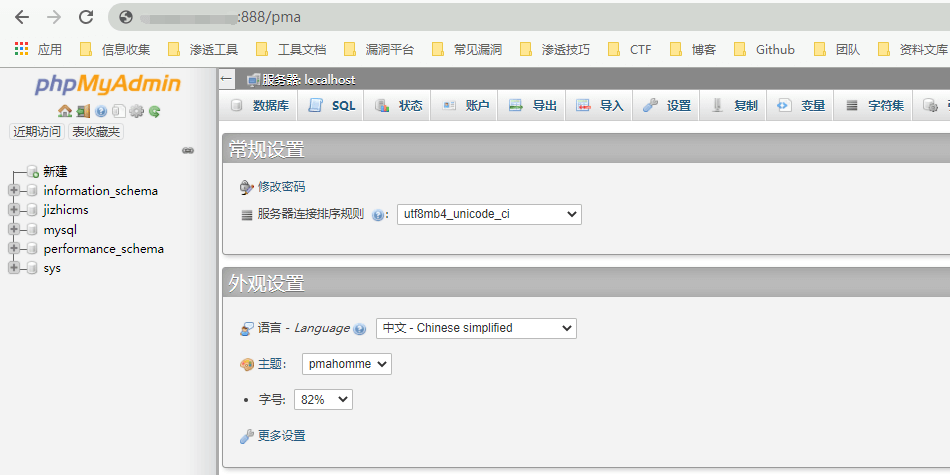
Task: Switch to the 复制 tab
Action: point(733,106)
